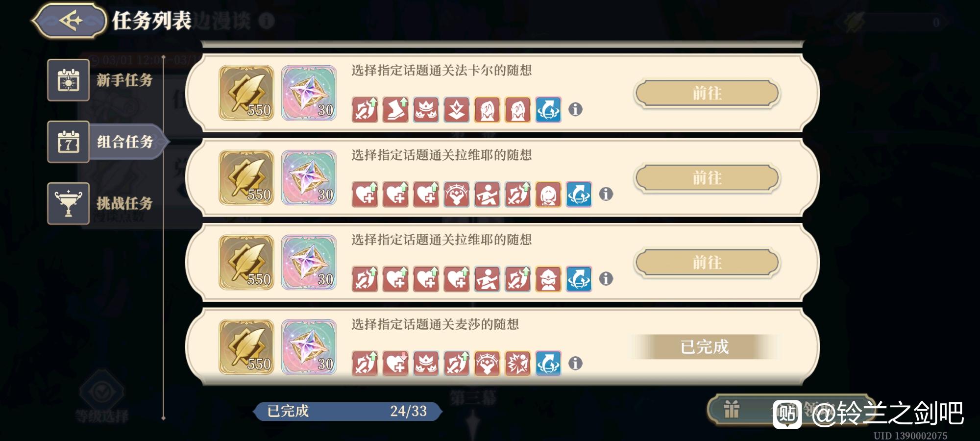Tap the blue cycle icon in 法卡尔 task
980x441 pixels.
point(548,109)
